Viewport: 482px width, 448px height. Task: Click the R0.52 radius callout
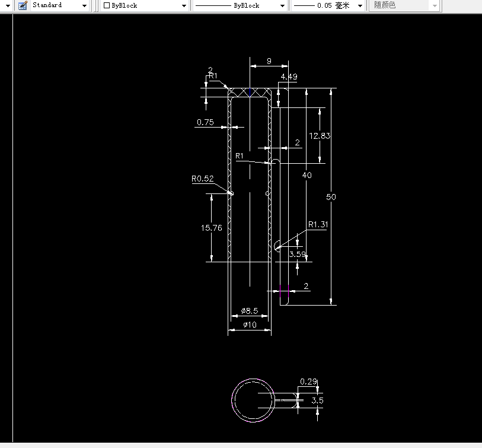click(x=202, y=179)
